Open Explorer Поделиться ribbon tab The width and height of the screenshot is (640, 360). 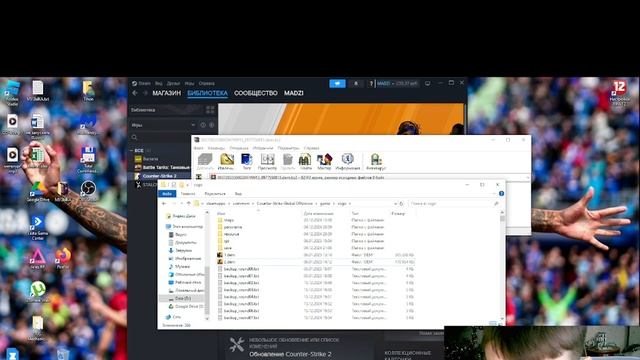pyautogui.click(x=215, y=193)
